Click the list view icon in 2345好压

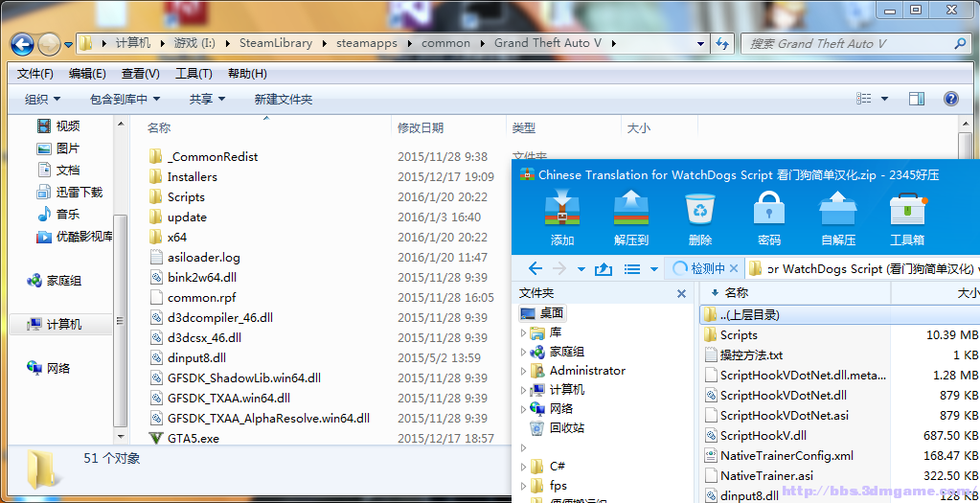tap(632, 268)
